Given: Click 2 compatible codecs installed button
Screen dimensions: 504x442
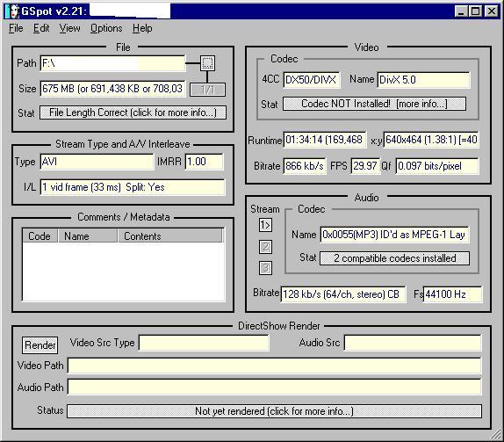Looking at the screenshot, I should [395, 258].
